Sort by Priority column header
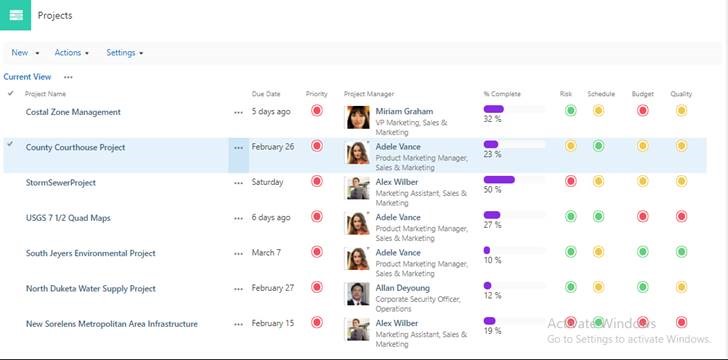Screen dimensions: 728x360 click(317, 94)
